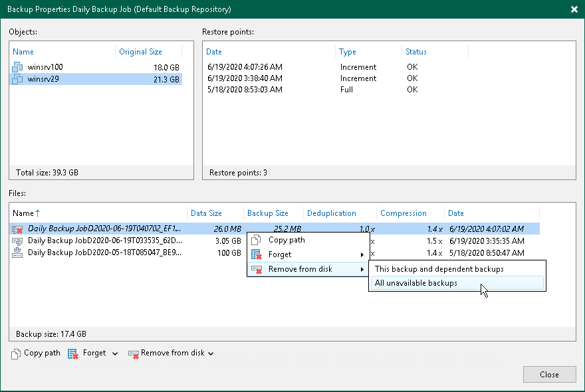Click the Copy path icon in context menu

coord(255,241)
